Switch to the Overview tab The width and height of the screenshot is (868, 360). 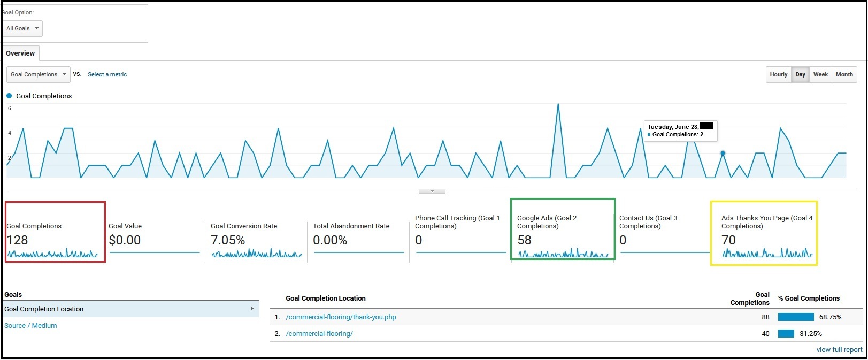point(20,53)
